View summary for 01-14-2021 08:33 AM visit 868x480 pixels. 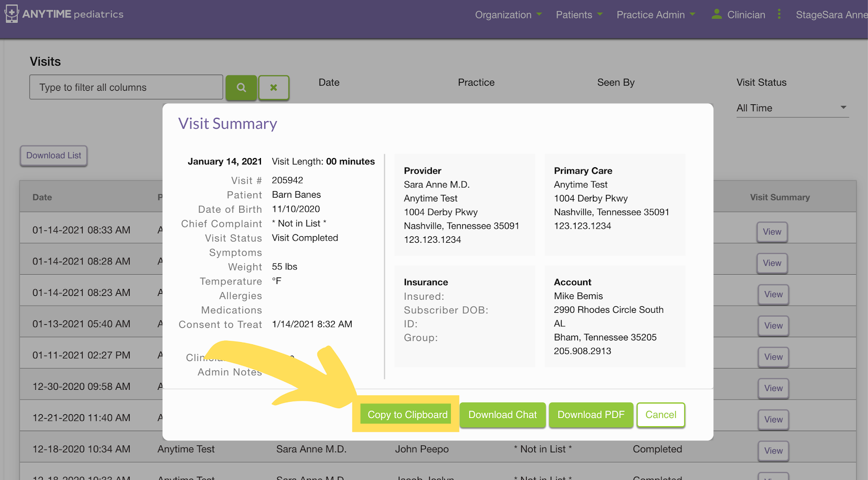[772, 232]
